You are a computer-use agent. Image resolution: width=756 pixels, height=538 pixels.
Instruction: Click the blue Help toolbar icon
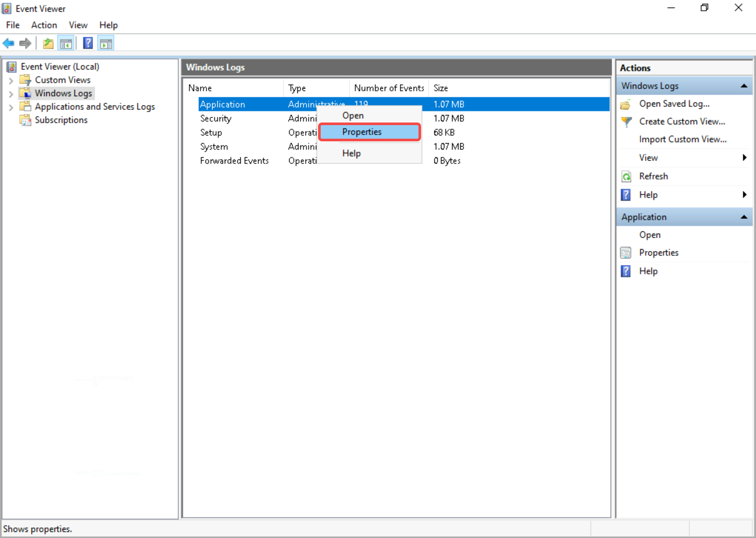point(88,43)
